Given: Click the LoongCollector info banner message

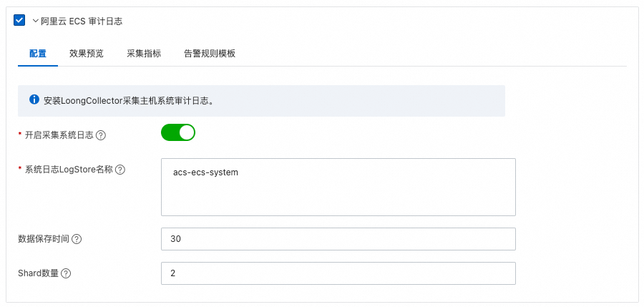Looking at the screenshot, I should [129, 101].
